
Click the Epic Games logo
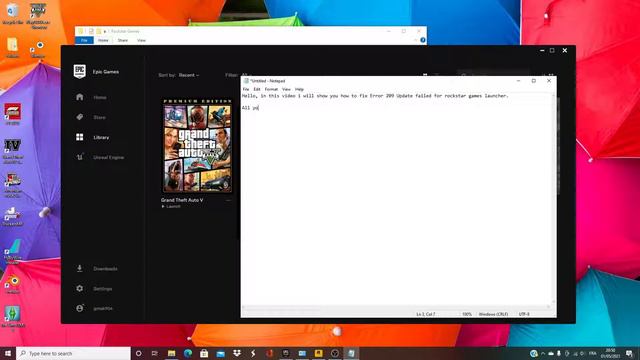[x=80, y=71]
